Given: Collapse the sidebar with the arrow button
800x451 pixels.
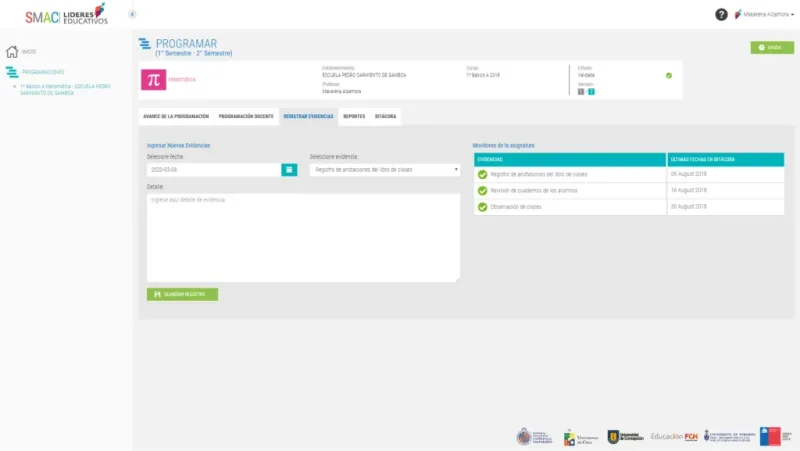Looking at the screenshot, I should coord(132,14).
